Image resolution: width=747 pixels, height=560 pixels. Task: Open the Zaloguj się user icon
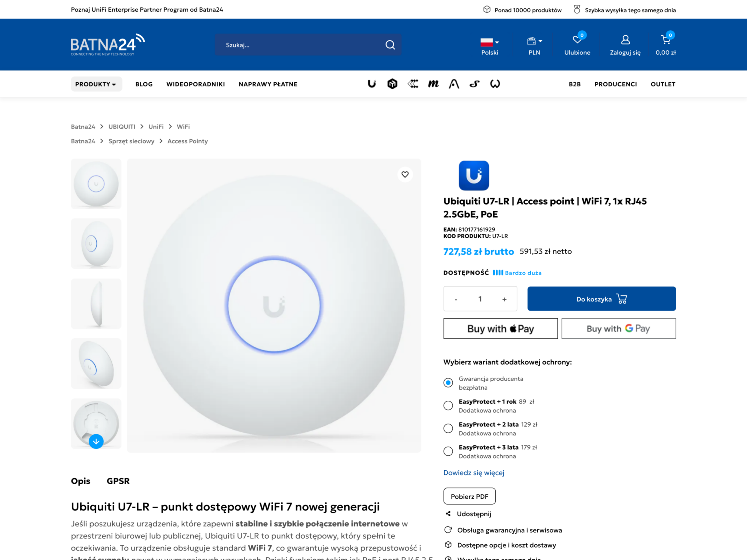click(x=625, y=39)
